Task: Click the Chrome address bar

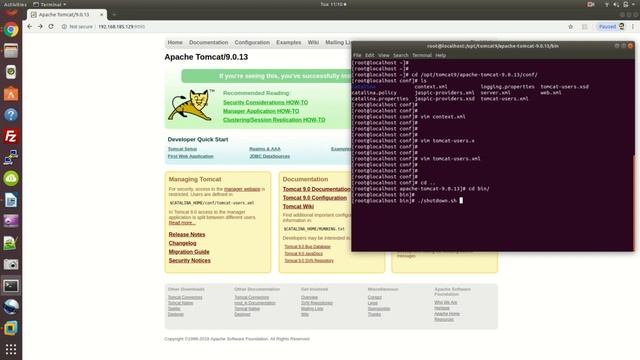Action: tap(310, 27)
